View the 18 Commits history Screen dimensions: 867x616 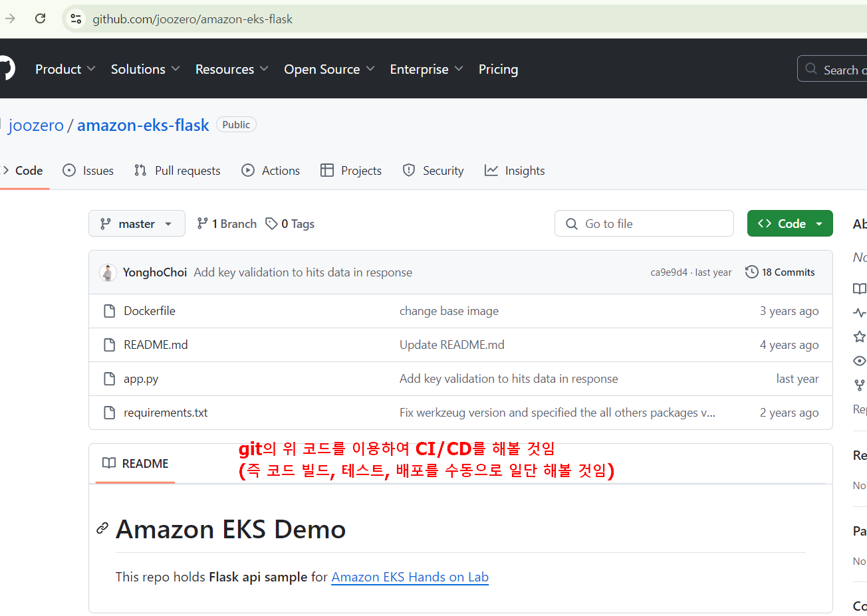780,272
